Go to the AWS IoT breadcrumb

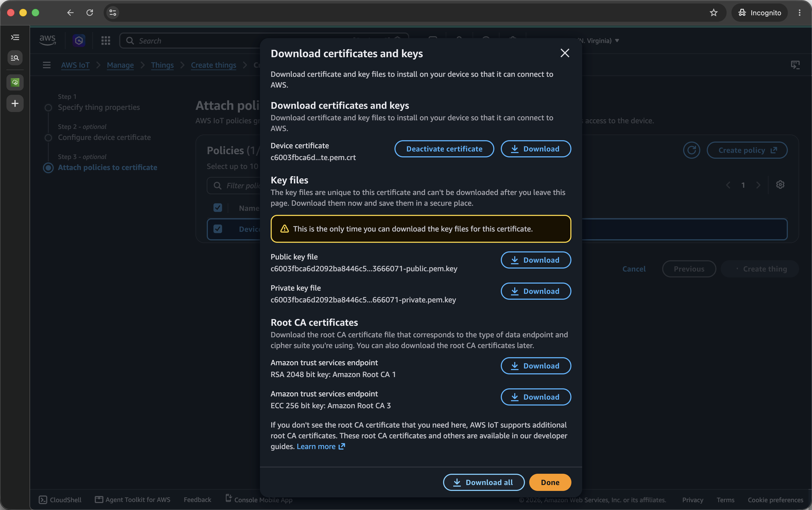(75, 65)
